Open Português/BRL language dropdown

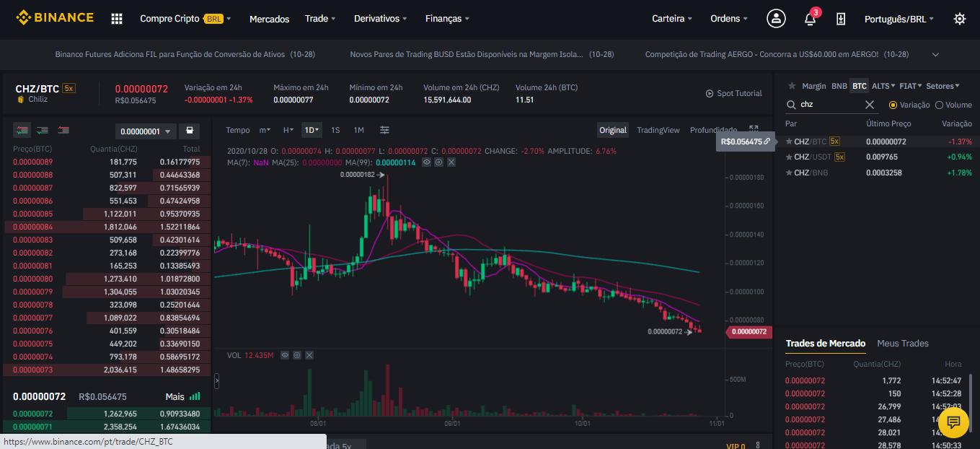pos(899,19)
